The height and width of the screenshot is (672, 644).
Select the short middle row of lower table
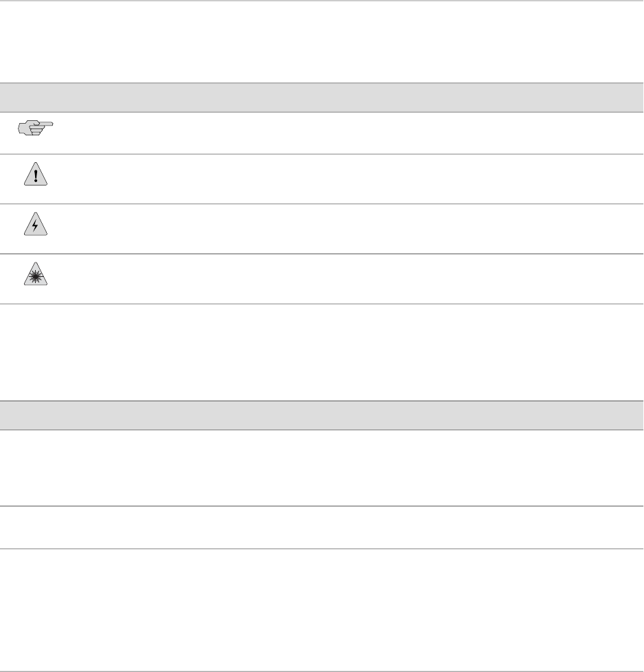point(322,528)
